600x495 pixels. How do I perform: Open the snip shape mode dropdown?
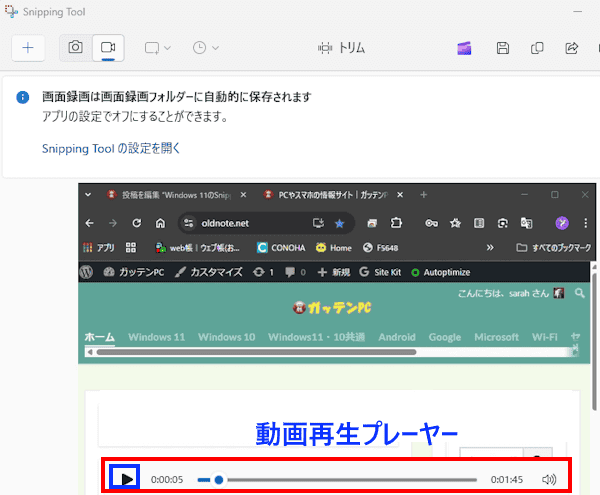tap(157, 48)
